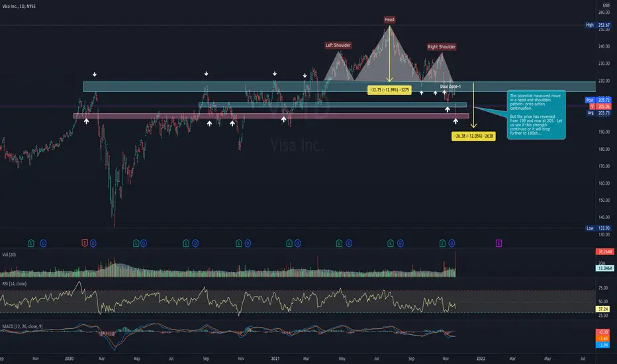Image resolution: width=617 pixels, height=364 pixels.
Task: Click the 2021 label on time axis
Action: pyautogui.click(x=275, y=359)
